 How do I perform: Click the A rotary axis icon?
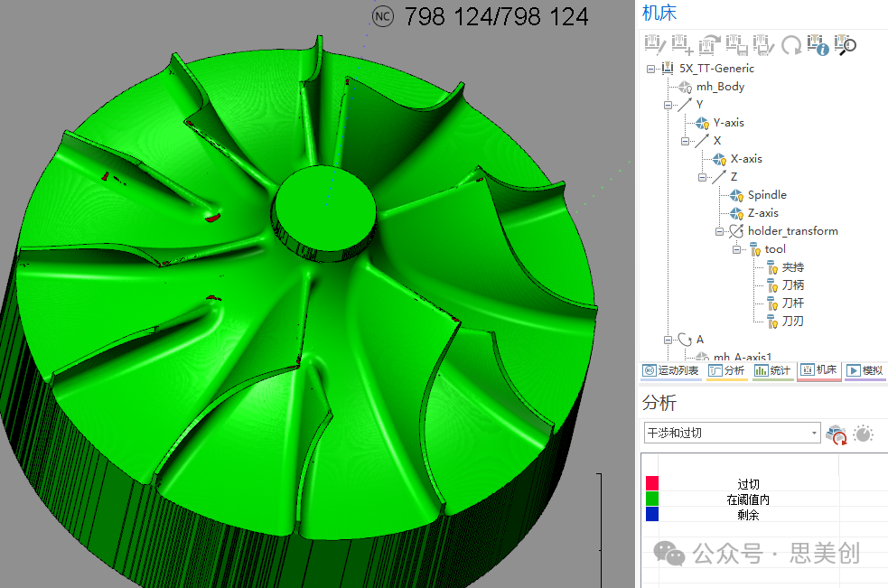pos(686,340)
